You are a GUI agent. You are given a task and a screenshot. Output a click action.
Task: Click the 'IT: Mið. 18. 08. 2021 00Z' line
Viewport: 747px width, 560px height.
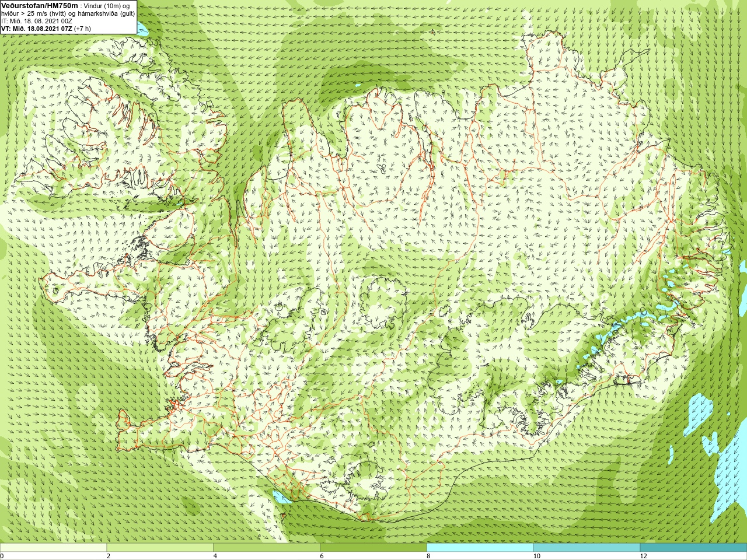point(37,21)
